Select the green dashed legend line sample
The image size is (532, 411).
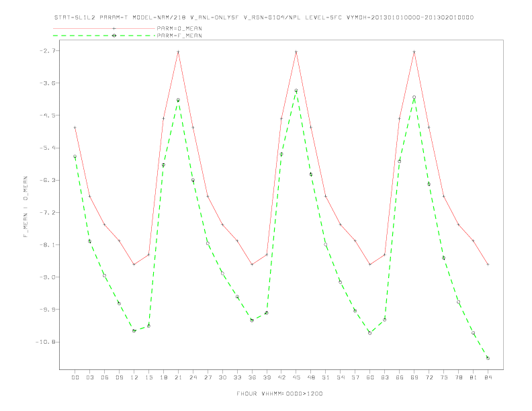click(104, 36)
